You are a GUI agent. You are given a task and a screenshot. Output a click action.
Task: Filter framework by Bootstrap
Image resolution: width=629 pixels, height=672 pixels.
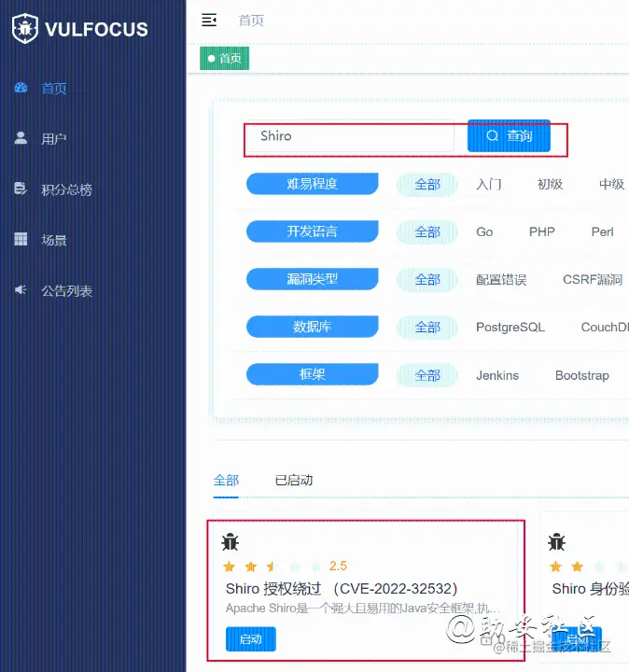point(581,375)
